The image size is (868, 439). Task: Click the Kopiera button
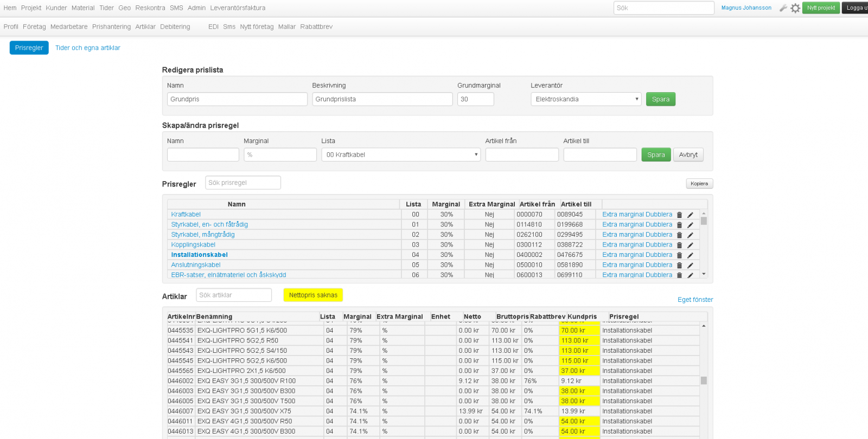699,184
